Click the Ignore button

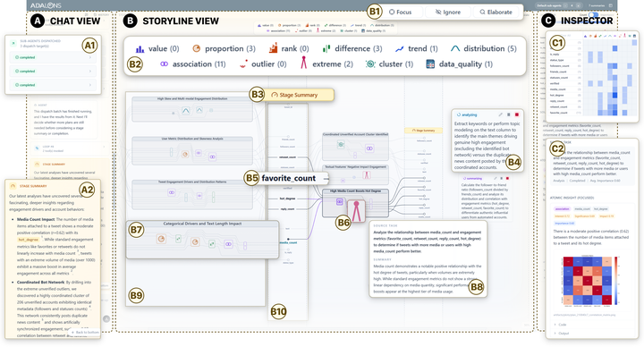[448, 13]
